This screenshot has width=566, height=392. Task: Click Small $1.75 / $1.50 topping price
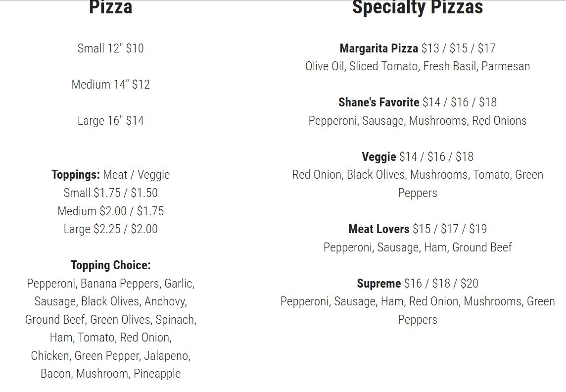tap(110, 193)
